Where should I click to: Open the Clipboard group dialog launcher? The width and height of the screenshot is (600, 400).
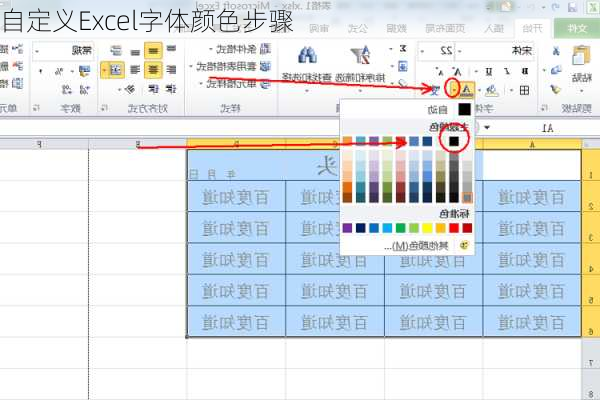544,109
